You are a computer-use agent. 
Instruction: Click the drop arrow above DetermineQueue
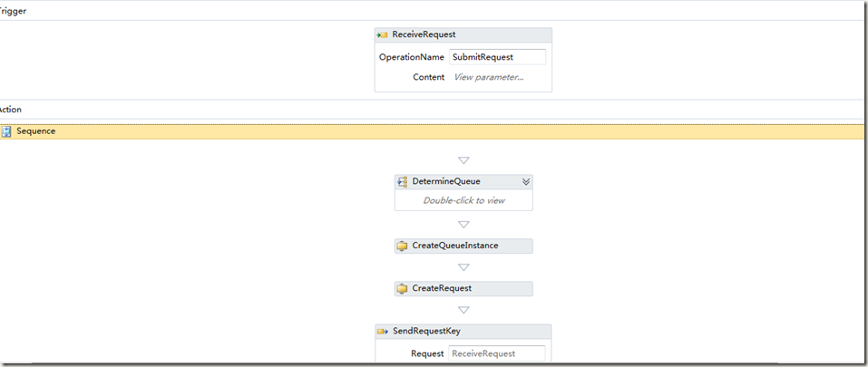coord(463,160)
